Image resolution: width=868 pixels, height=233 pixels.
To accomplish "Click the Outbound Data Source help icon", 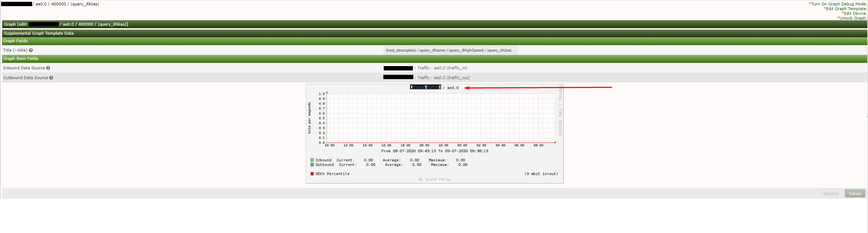I will pos(51,78).
